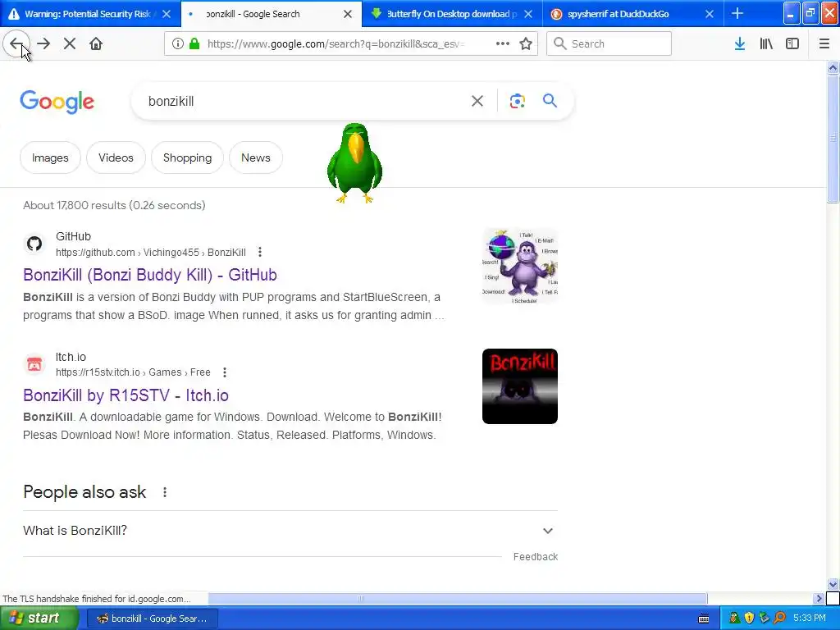Click the green parrot desktop character
Viewport: 840px width, 630px height.
point(354,163)
